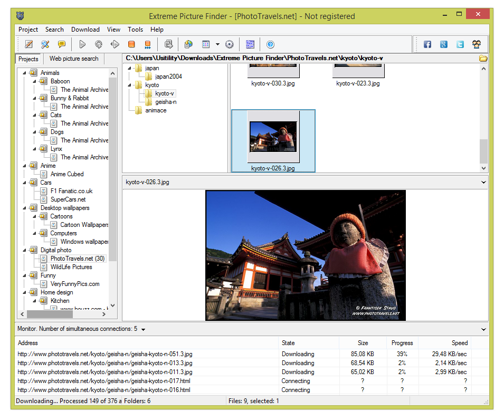Click the Twitter icon
Screen dimensions: 504x420
[460, 44]
